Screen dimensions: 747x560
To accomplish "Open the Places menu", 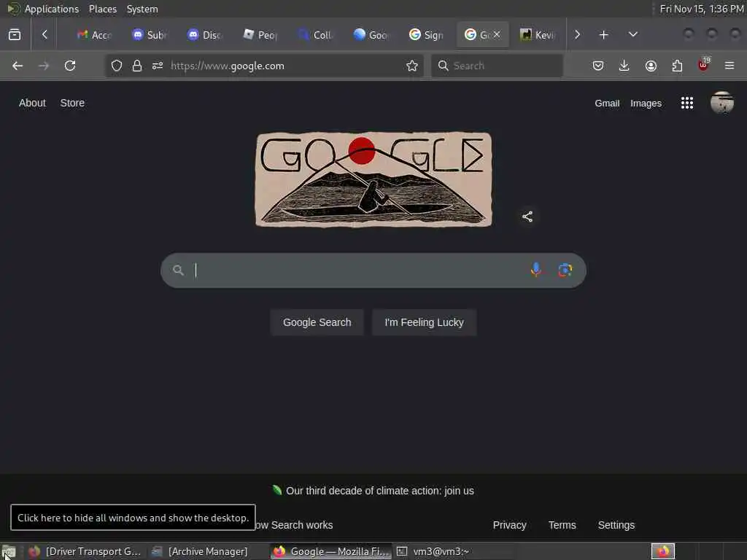I will click(x=102, y=9).
